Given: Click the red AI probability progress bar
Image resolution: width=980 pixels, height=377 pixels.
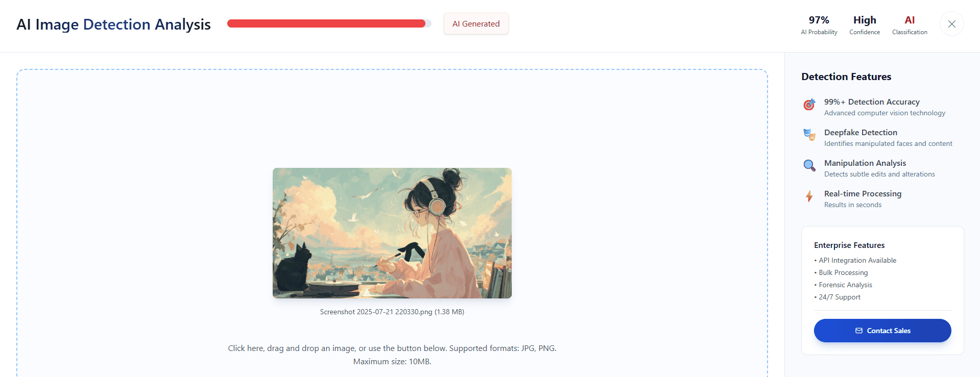Looking at the screenshot, I should [x=329, y=23].
